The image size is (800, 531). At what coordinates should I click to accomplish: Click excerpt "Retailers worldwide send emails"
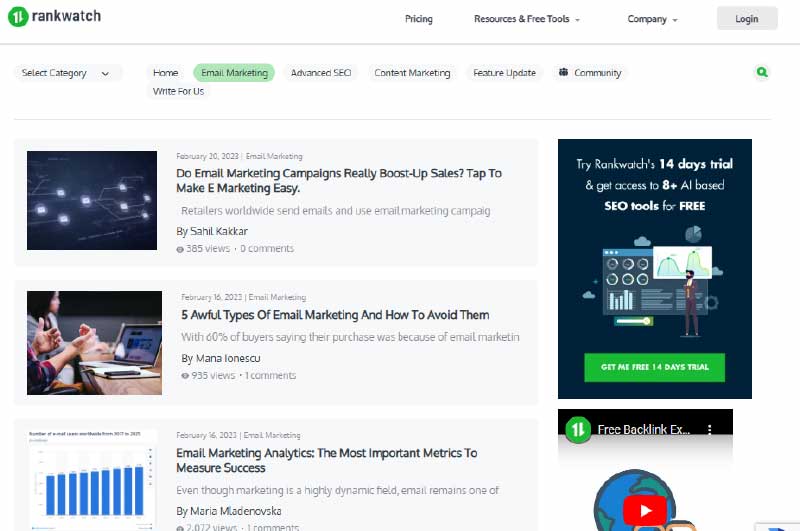[336, 211]
